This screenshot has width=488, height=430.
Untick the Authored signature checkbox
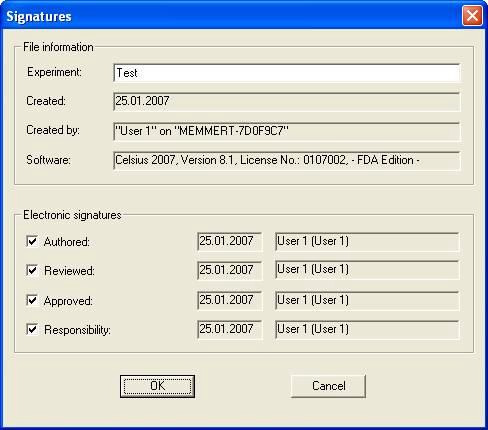32,241
